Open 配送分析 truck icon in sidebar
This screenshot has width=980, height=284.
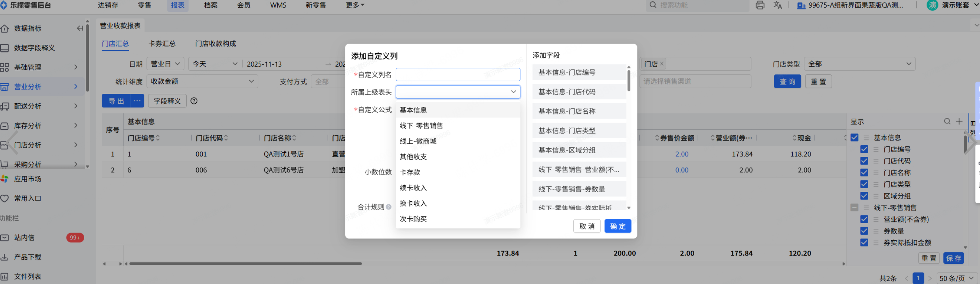(4, 106)
